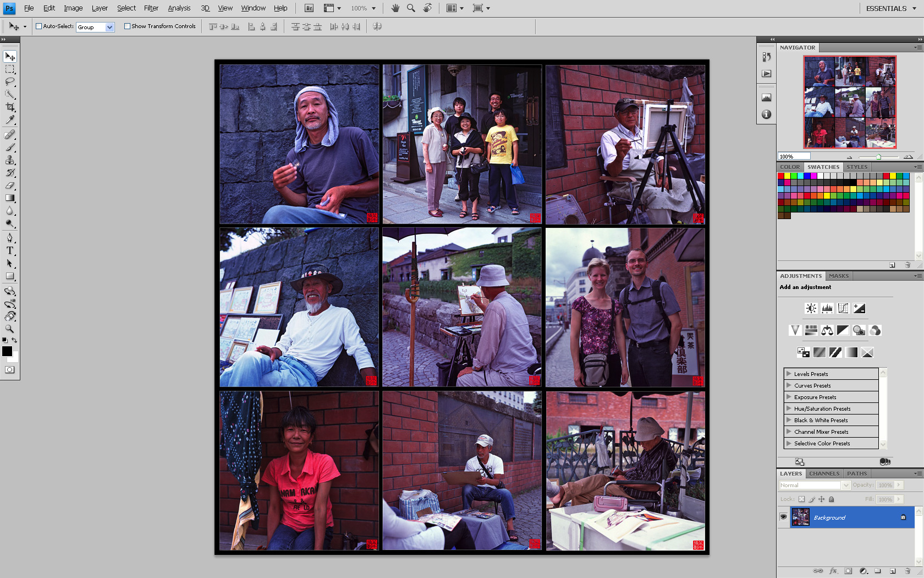Pick the red swatch in Swatches panel
Screen dimensions: 924x578
coord(780,176)
